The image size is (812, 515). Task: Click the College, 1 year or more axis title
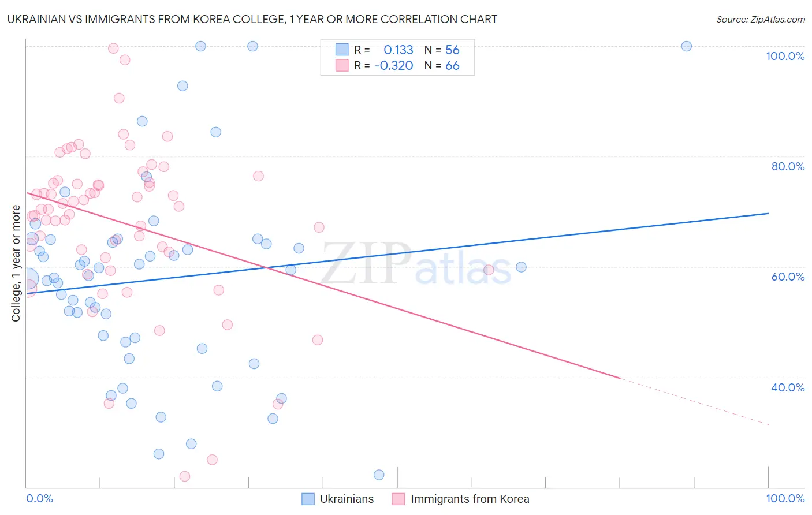16,263
